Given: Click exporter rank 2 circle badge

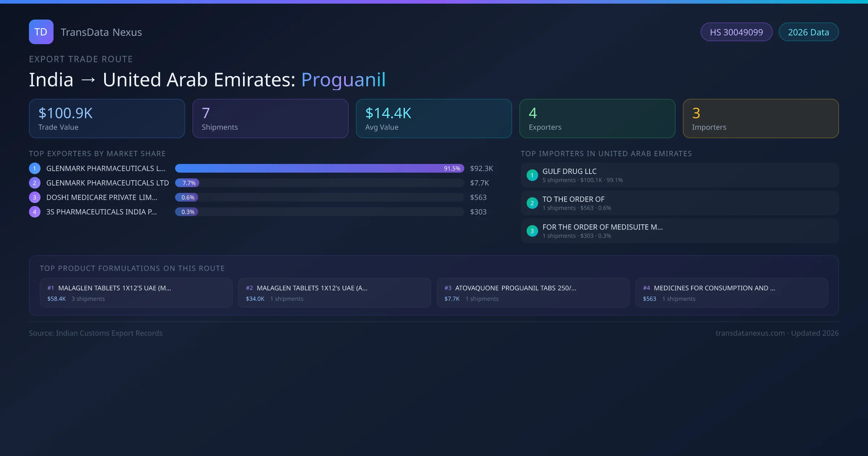Looking at the screenshot, I should pyautogui.click(x=35, y=183).
